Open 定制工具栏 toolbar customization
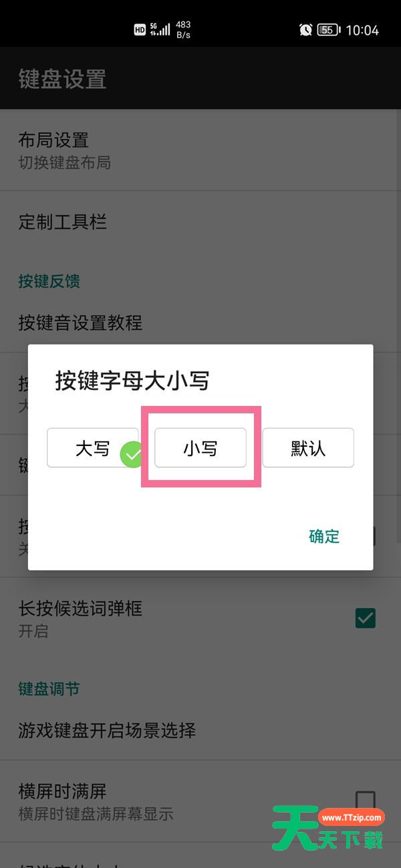This screenshot has width=401, height=868. (200, 222)
